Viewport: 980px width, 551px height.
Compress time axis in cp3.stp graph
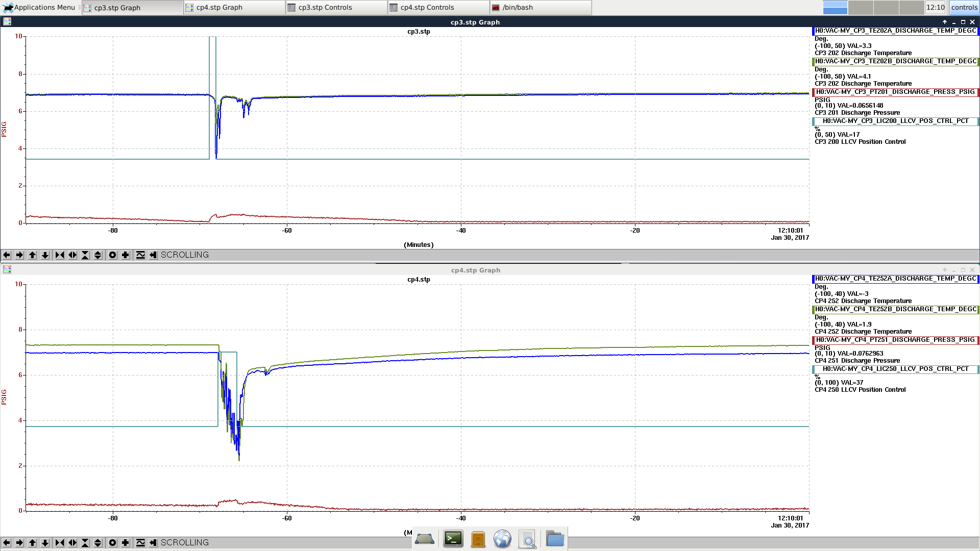[60, 255]
